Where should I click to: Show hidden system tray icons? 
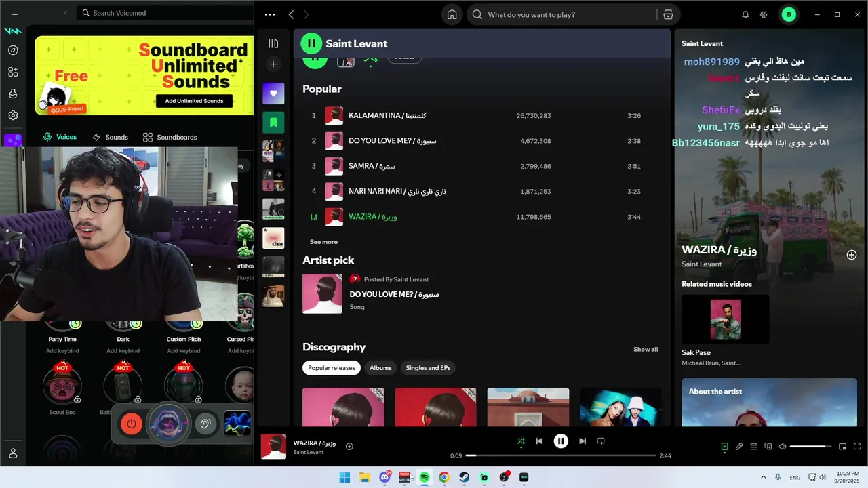(764, 477)
